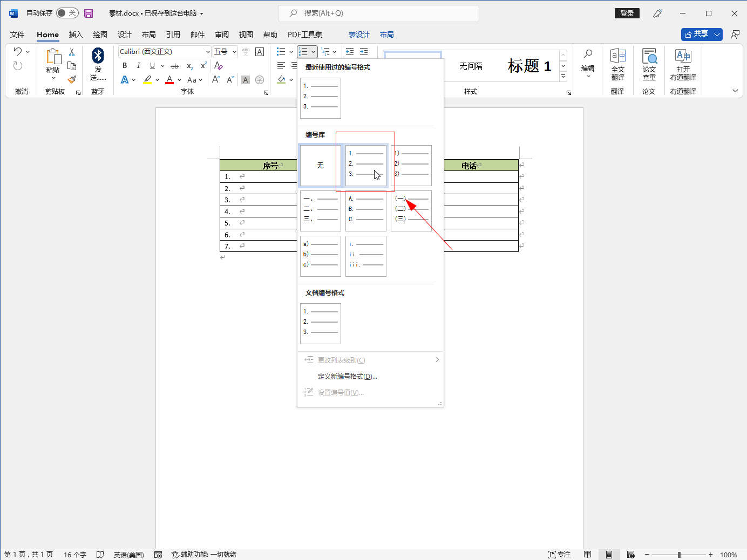
Task: Select the No Spacing style
Action: coord(471,66)
